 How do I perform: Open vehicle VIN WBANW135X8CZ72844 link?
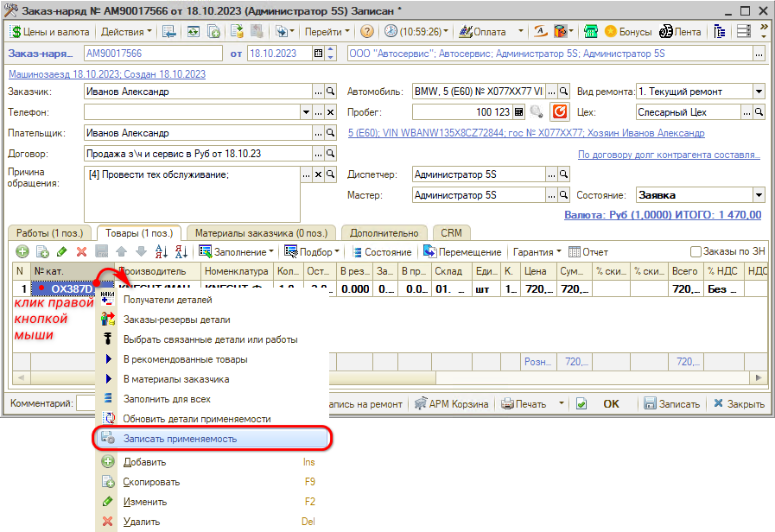[526, 133]
